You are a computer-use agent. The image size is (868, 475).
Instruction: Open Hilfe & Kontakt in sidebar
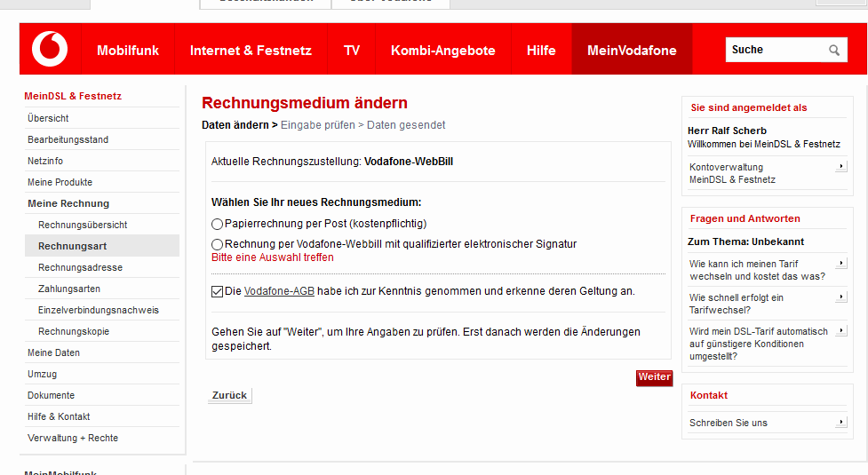[59, 416]
